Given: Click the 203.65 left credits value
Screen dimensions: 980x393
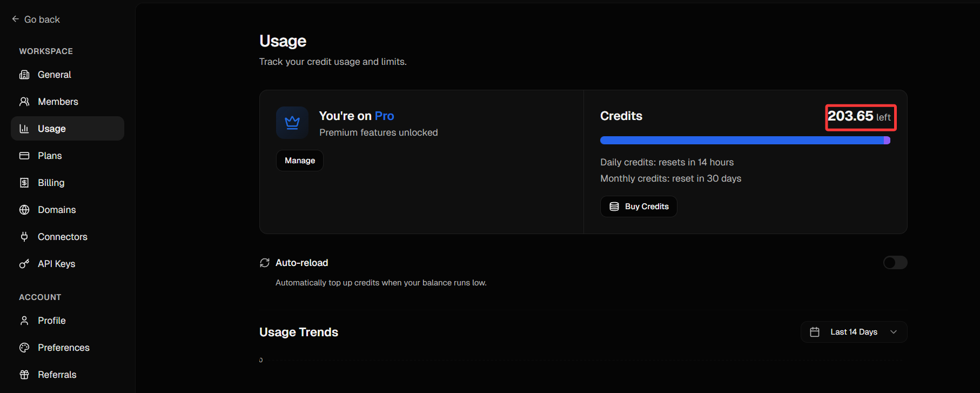Looking at the screenshot, I should 860,116.
